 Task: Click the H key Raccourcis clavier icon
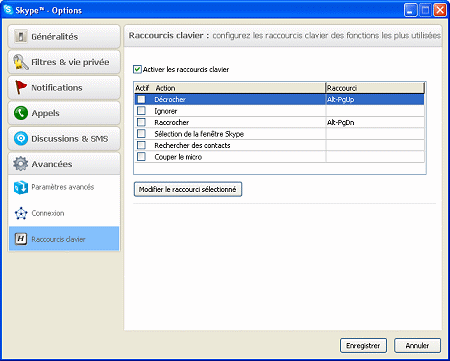pyautogui.click(x=21, y=239)
